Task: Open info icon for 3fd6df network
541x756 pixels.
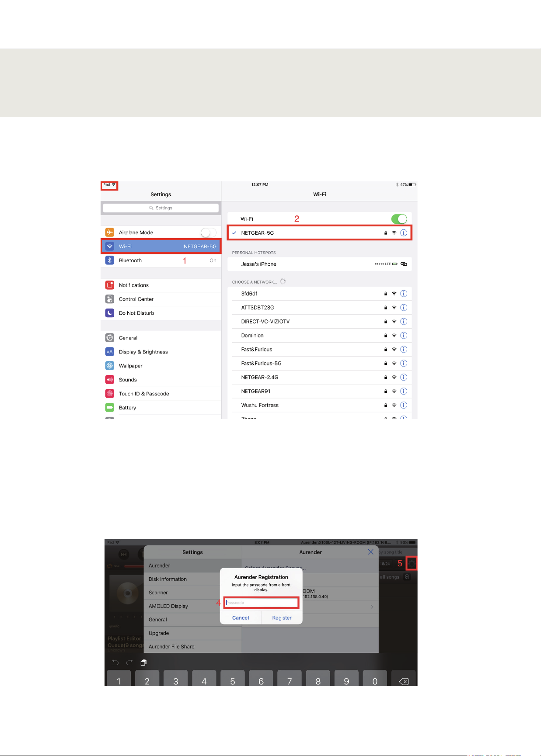Action: [404, 294]
